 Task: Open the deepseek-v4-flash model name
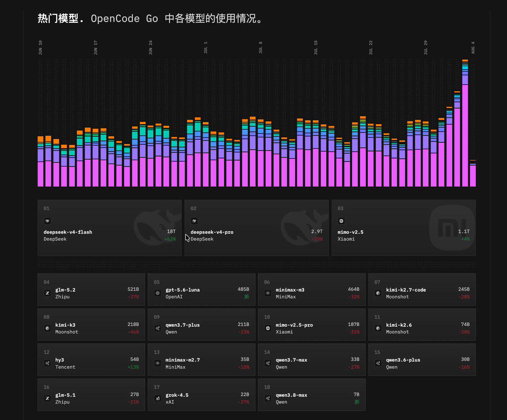(68, 232)
